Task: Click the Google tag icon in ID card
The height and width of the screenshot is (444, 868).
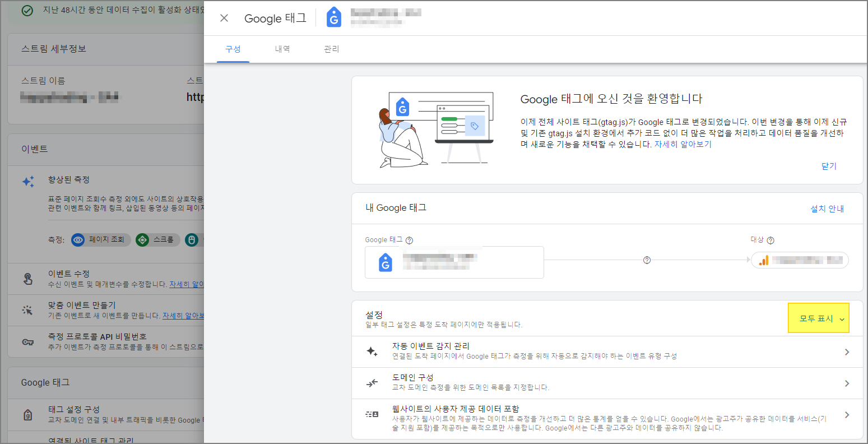Action: point(386,262)
